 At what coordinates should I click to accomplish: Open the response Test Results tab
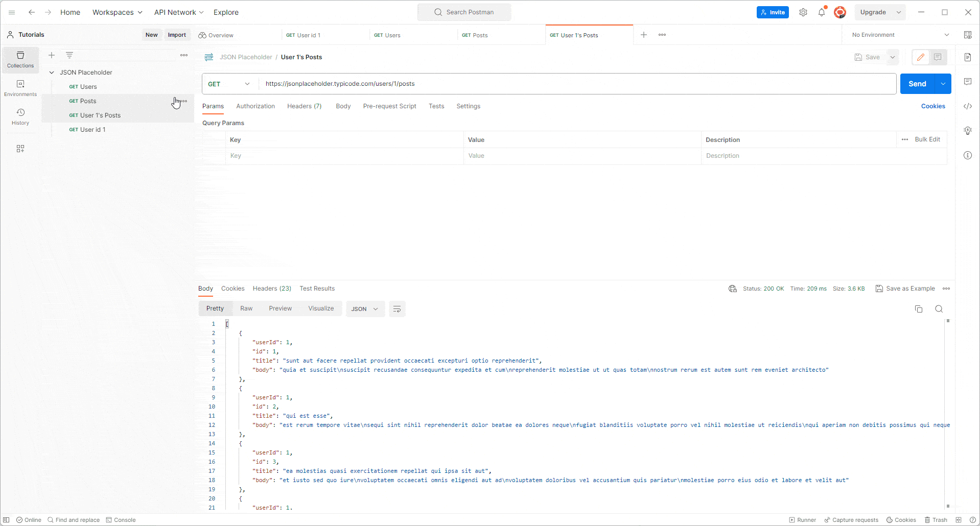click(x=317, y=289)
